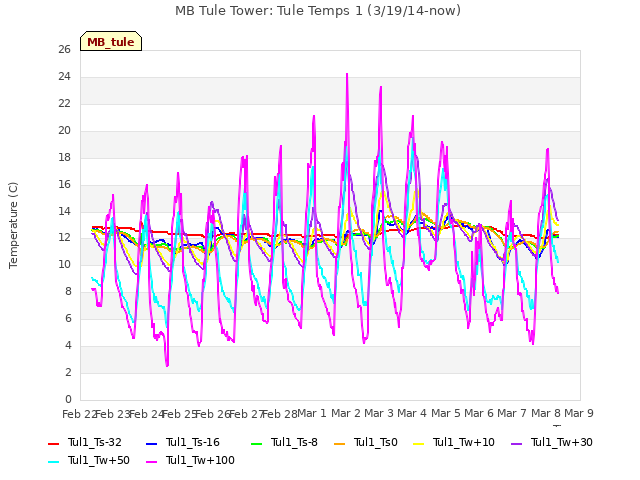Screen dimensions: 640x480
Task: Click the magenta Tul1_Tw+100 legend swatch
Action: pos(151,461)
